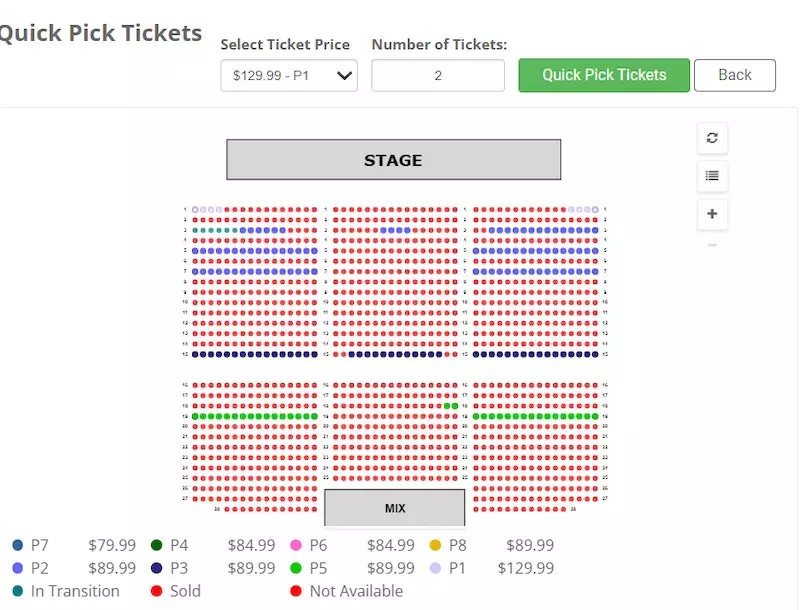
Task: Select leftmost P1 seat in row 1
Action: point(194,210)
